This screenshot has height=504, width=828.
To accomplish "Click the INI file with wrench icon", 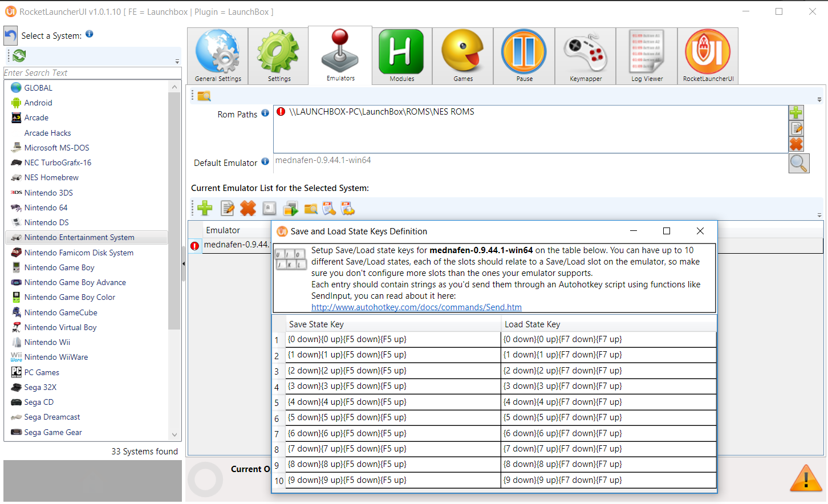I will (329, 208).
